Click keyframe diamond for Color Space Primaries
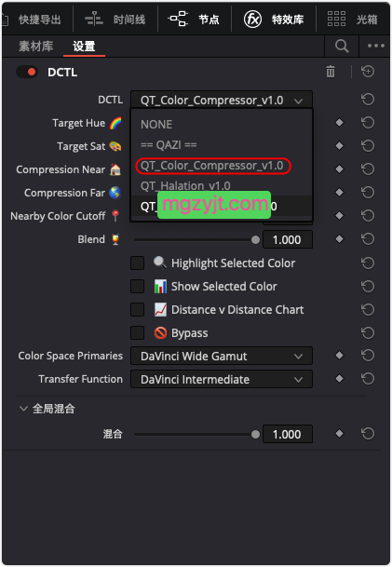Screen dimensions: 392x567 339,356
